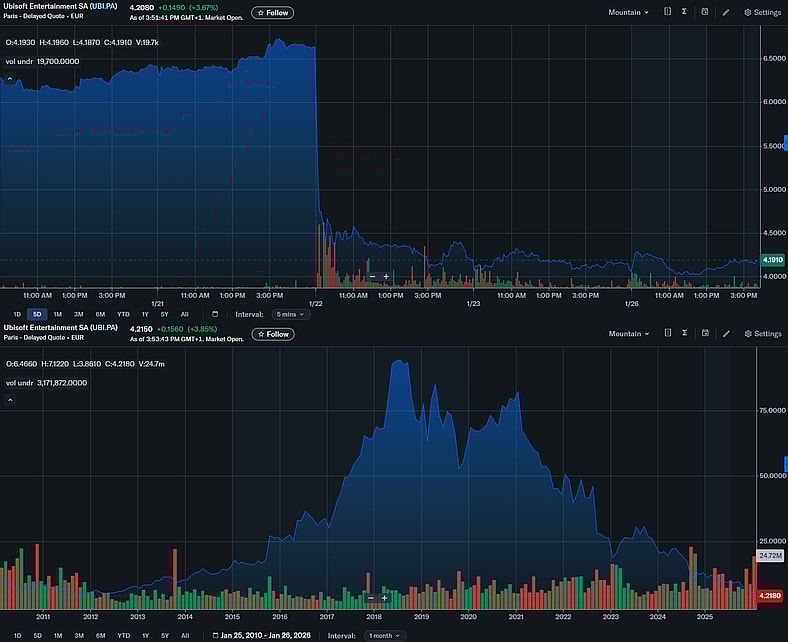Select 1D range on the 5 mins interval chart
Image resolution: width=788 pixels, height=642 pixels.
[17, 314]
